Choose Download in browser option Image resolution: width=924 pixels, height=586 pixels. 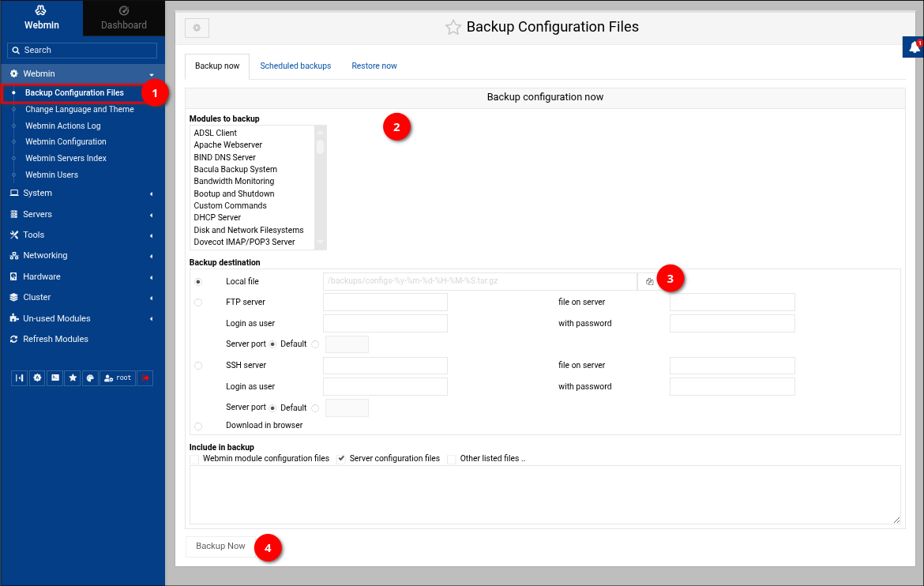pos(198,426)
